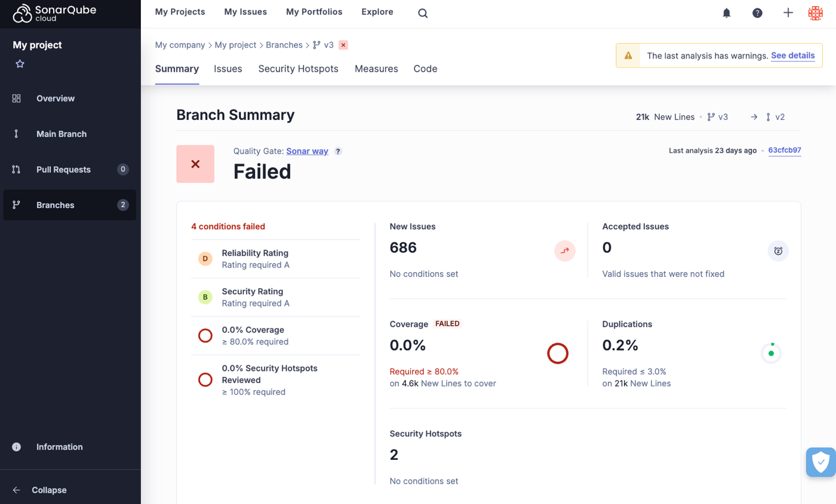The image size is (836, 504).
Task: Switch to the Measures tab
Action: coord(376,69)
